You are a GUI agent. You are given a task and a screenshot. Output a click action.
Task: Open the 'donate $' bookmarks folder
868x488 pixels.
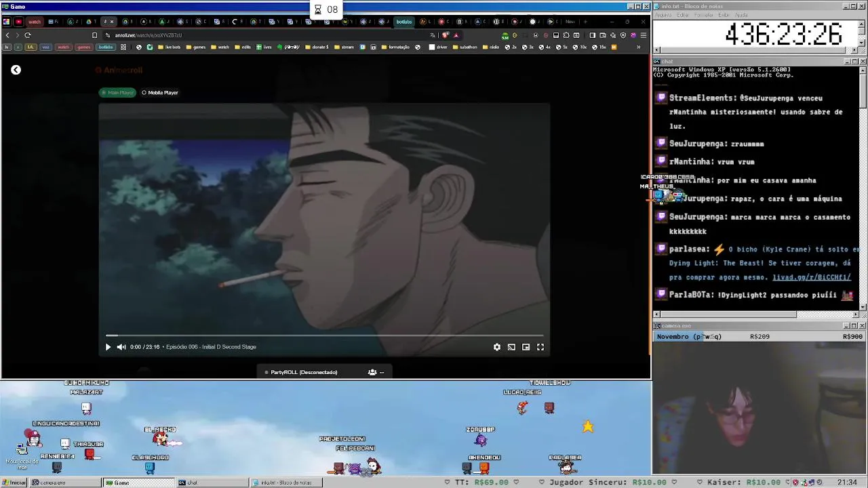tap(317, 47)
